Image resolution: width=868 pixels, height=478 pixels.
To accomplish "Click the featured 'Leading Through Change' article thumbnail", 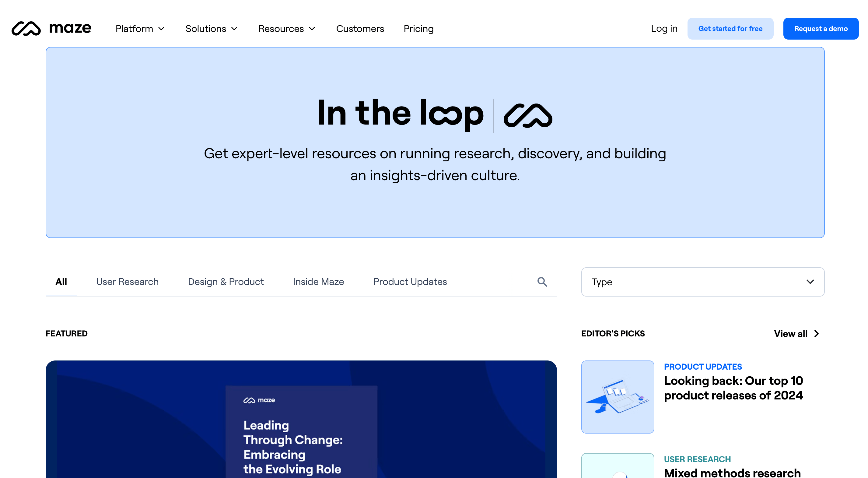I will coord(301,421).
